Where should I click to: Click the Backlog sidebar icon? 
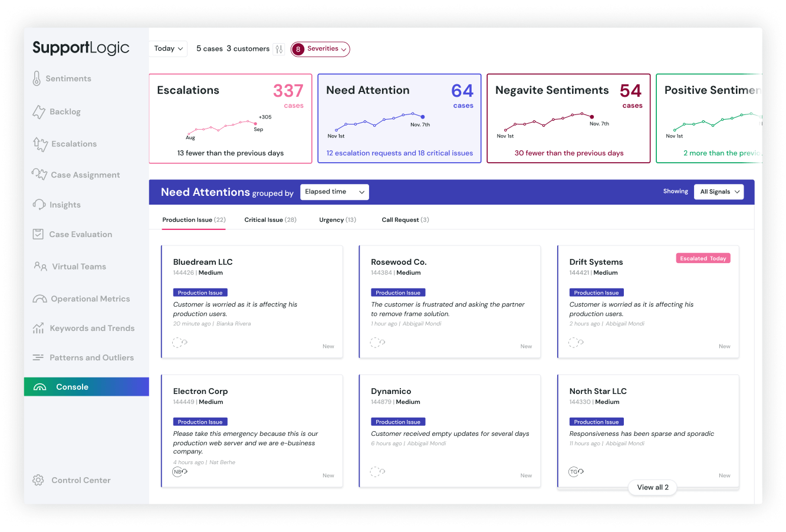[39, 111]
